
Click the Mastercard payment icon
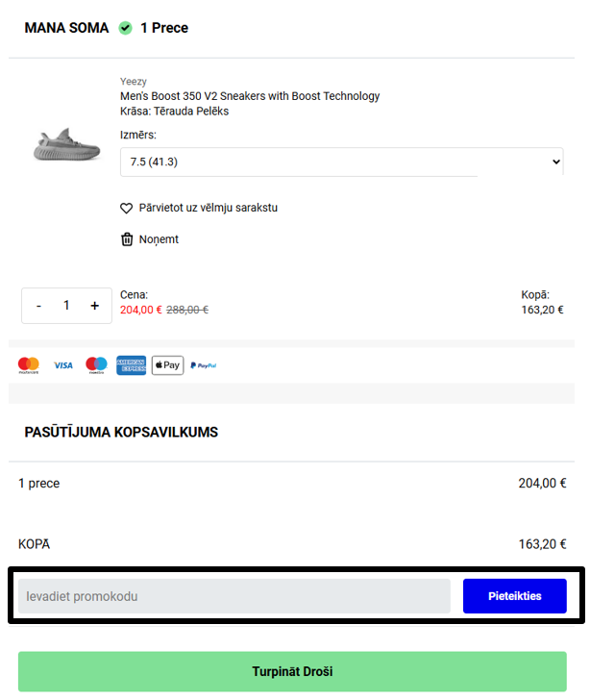29,365
